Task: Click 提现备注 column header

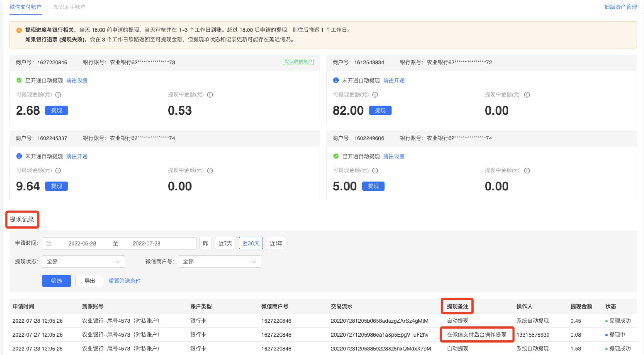Action: [x=458, y=306]
